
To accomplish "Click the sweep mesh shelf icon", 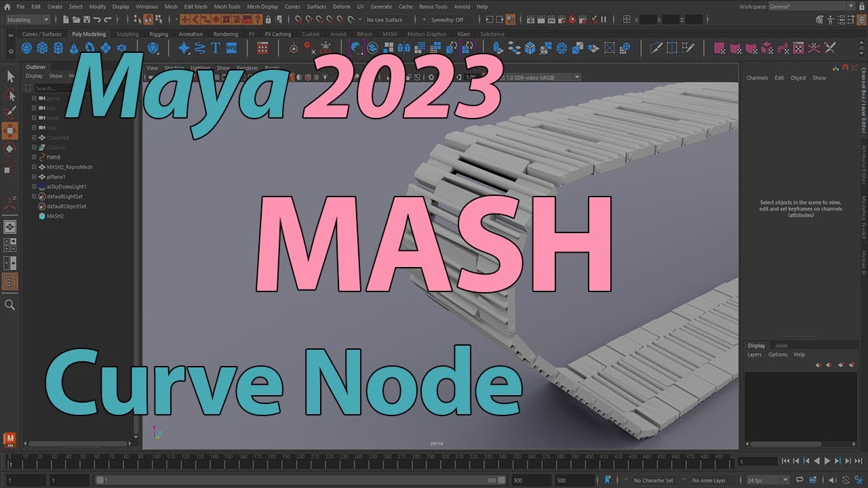I will [200, 48].
